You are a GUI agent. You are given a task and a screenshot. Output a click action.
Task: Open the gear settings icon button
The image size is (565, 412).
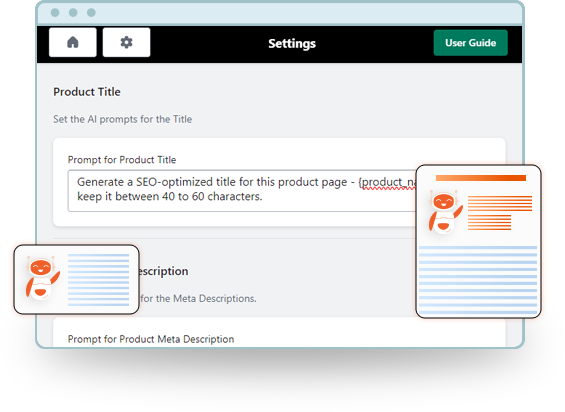click(x=126, y=43)
